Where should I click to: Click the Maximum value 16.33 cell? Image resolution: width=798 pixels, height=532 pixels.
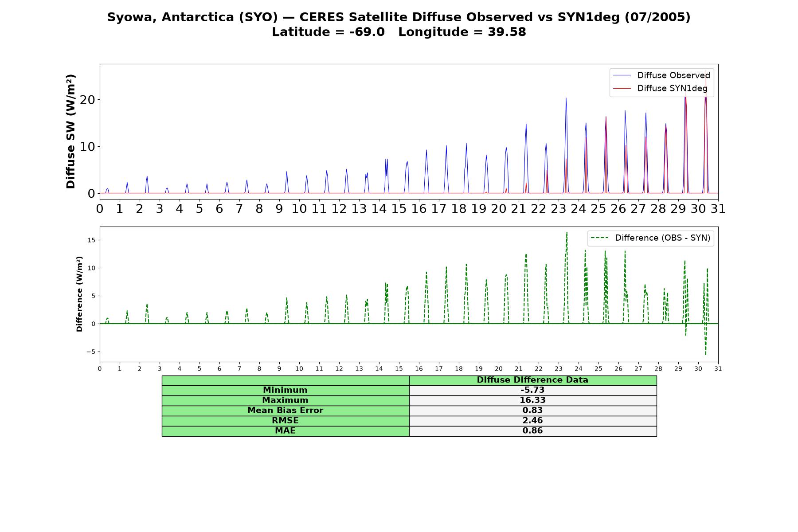click(x=532, y=400)
